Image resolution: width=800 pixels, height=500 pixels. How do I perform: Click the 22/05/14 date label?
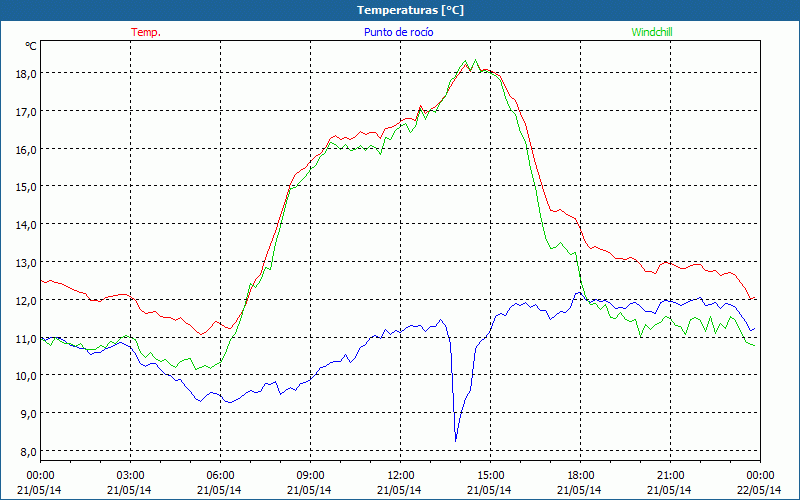click(759, 490)
